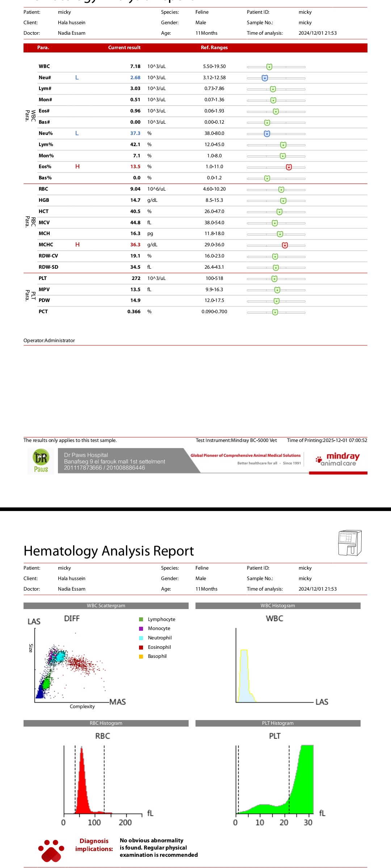This screenshot has width=391, height=868.
Task: Click the red Eos% high range marker
Action: [289, 167]
